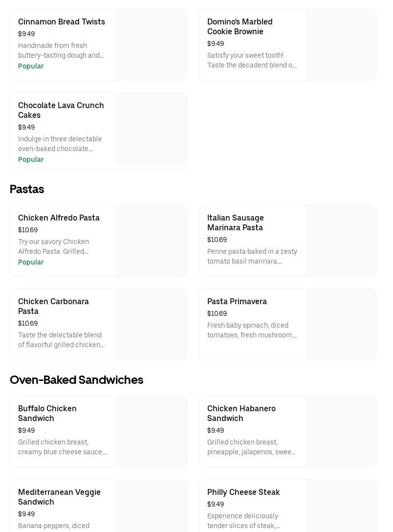Open Chocolate Lava Crunch Cakes item
This screenshot has height=532, width=393.
click(x=61, y=110)
